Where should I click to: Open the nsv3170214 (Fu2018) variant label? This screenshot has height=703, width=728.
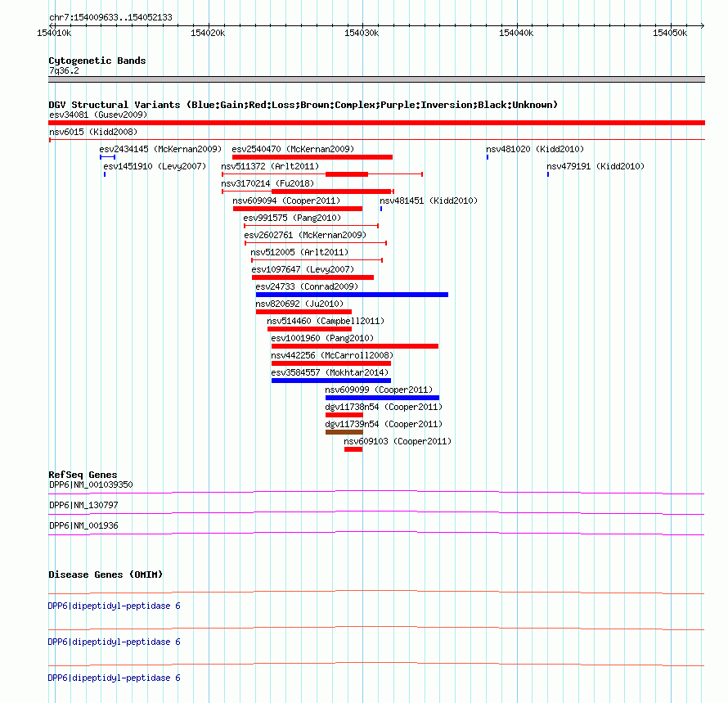tap(267, 183)
